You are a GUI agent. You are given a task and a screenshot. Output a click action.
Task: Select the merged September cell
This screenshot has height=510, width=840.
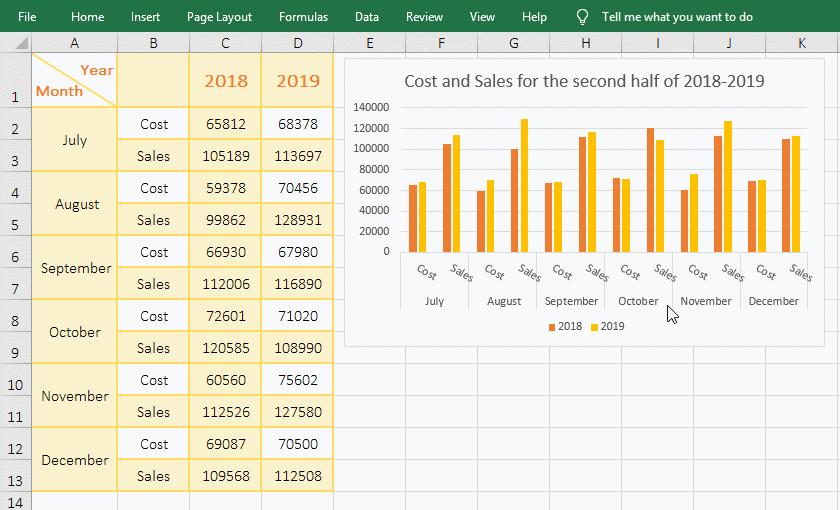pyautogui.click(x=75, y=268)
